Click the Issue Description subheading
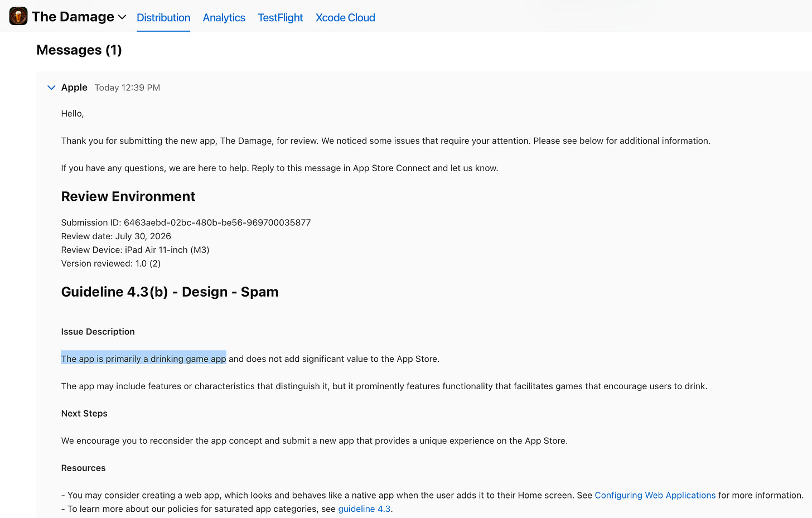The image size is (812, 518). click(98, 332)
